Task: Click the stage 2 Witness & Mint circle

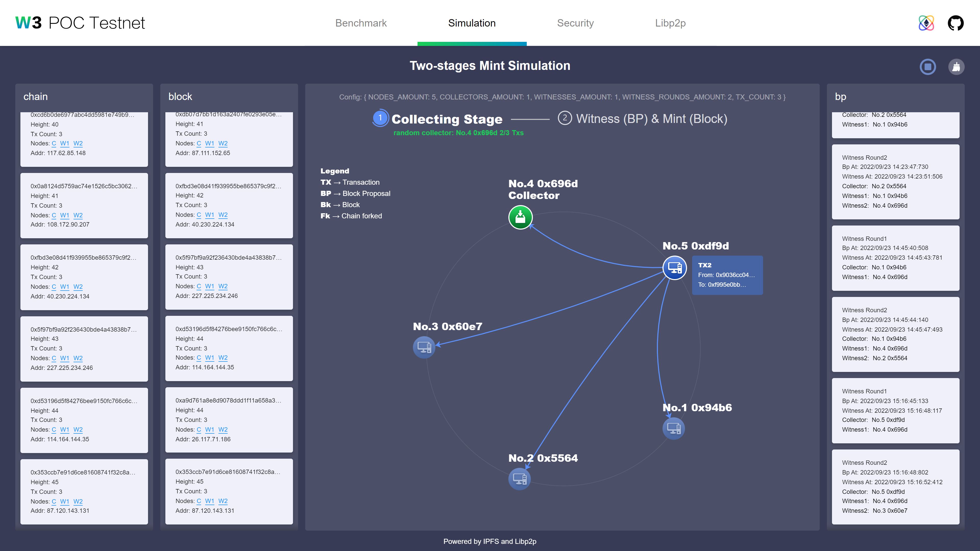Action: (x=565, y=118)
